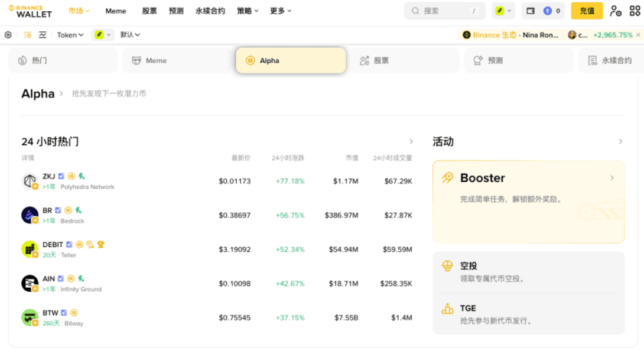
Task: Open 永续合约 in the top navigation
Action: tap(210, 11)
